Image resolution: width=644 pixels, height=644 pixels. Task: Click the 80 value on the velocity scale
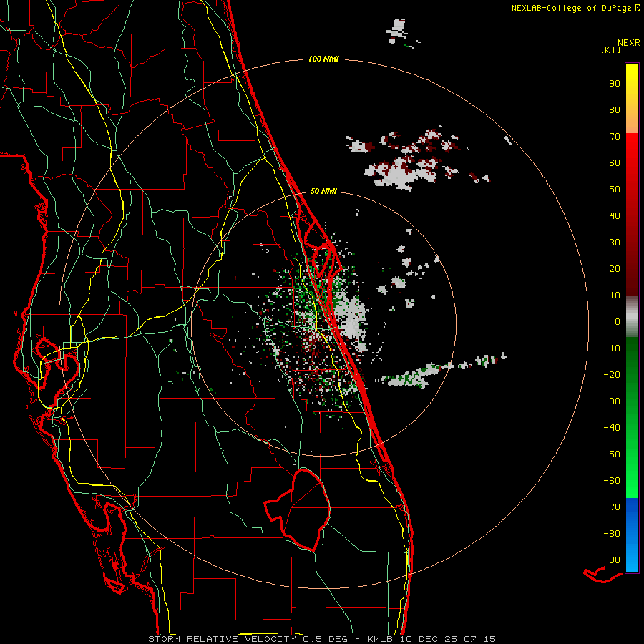pos(615,110)
